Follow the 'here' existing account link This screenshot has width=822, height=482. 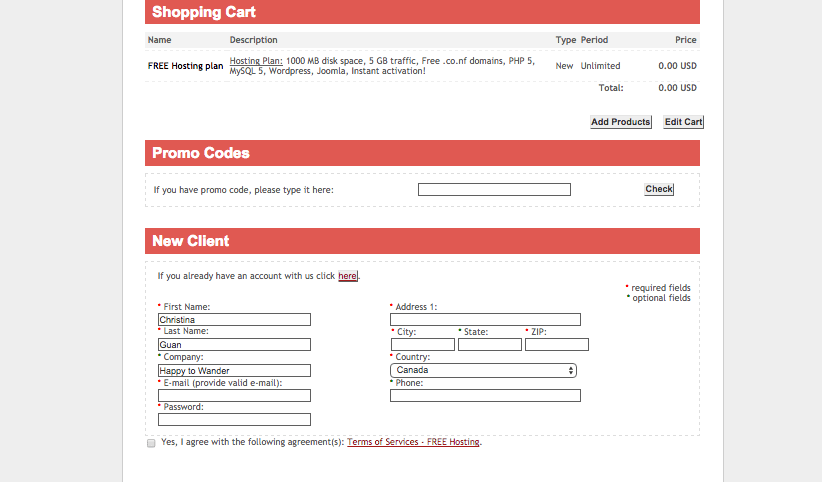pyautogui.click(x=348, y=276)
